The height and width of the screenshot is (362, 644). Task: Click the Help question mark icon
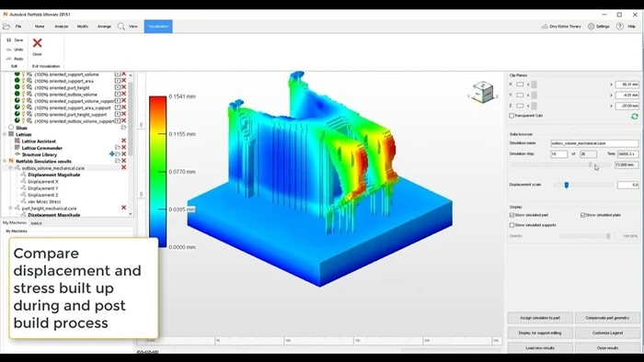point(620,27)
